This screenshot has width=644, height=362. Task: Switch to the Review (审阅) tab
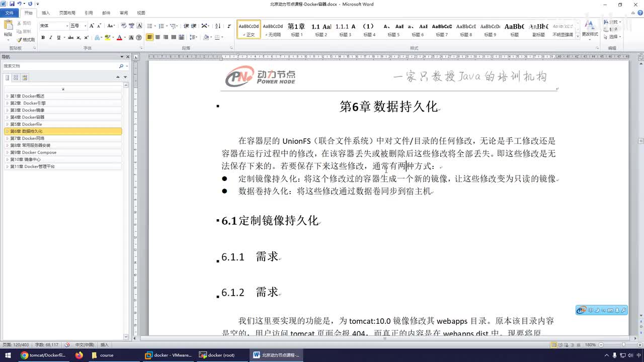pos(124,13)
